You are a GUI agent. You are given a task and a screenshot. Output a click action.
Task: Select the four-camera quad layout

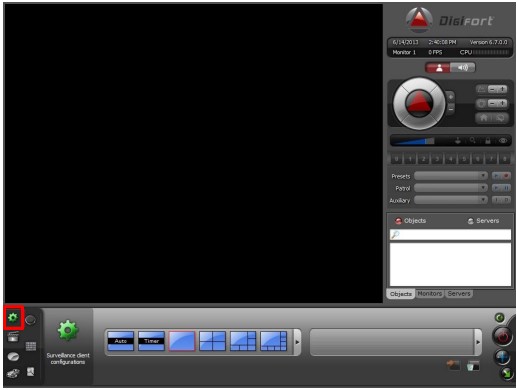coord(212,341)
